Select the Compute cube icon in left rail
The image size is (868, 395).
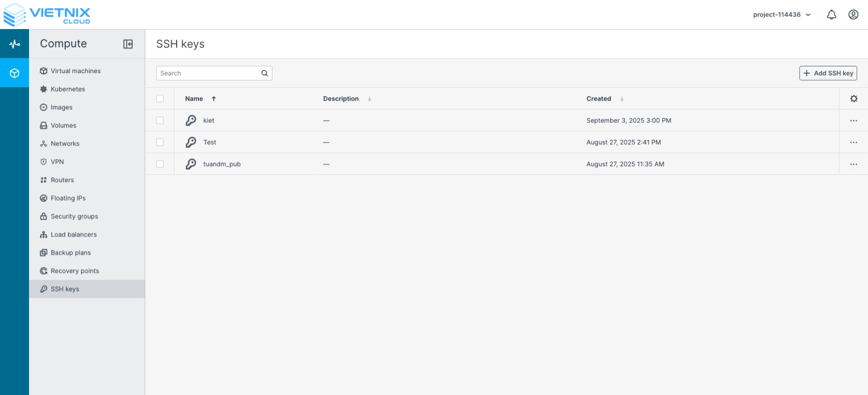click(x=15, y=73)
